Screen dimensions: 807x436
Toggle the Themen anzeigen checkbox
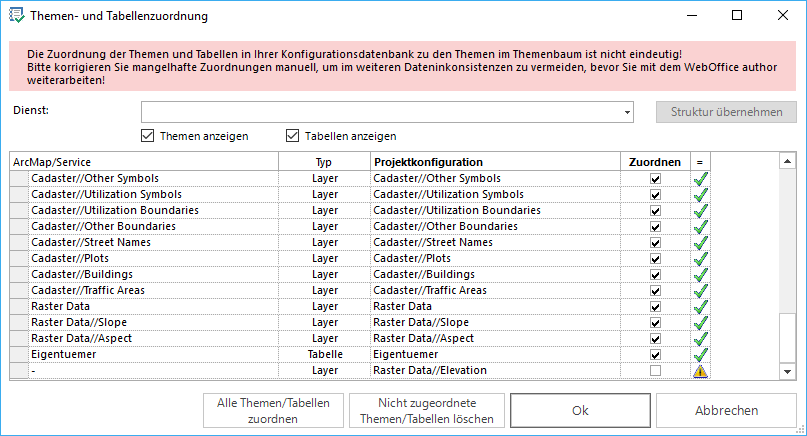[147, 136]
